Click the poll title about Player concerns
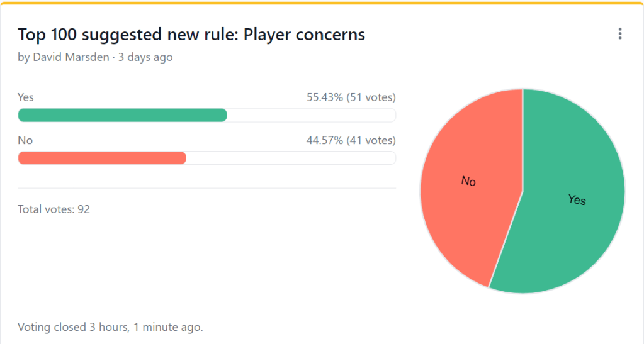This screenshot has width=644, height=344. pyautogui.click(x=191, y=35)
